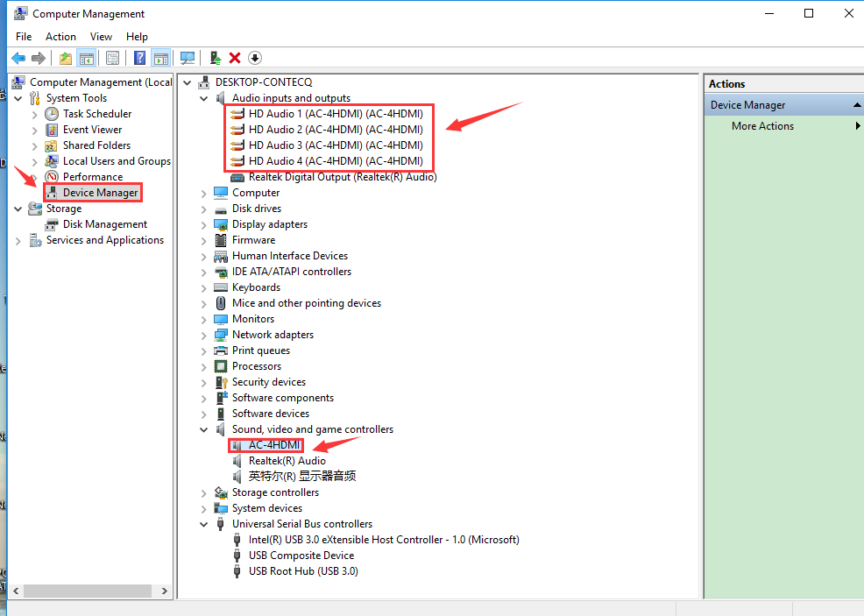Screen dimensions: 864x616
Task: Click the Up one level folder icon
Action: pos(66,58)
